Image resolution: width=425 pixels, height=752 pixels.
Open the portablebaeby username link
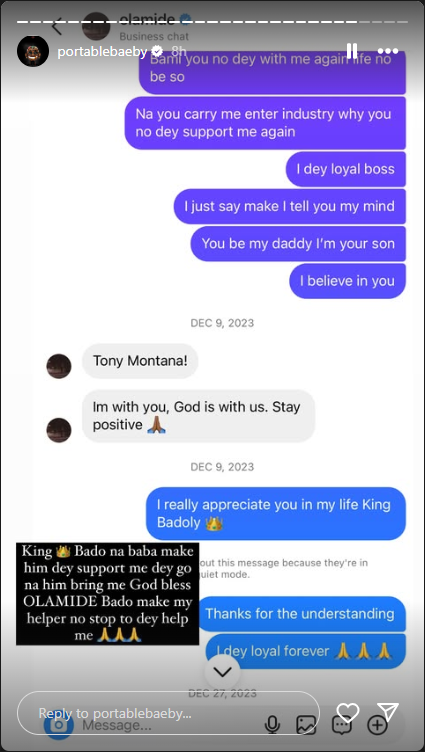pos(102,51)
